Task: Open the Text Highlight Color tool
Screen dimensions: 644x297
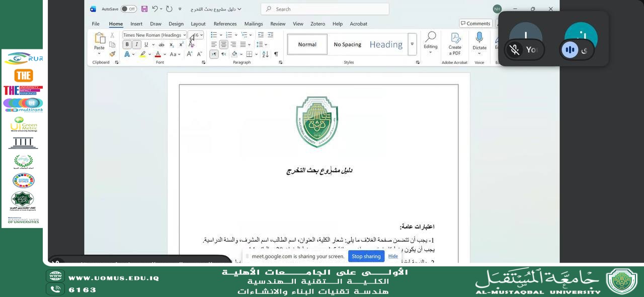Action: pyautogui.click(x=143, y=54)
